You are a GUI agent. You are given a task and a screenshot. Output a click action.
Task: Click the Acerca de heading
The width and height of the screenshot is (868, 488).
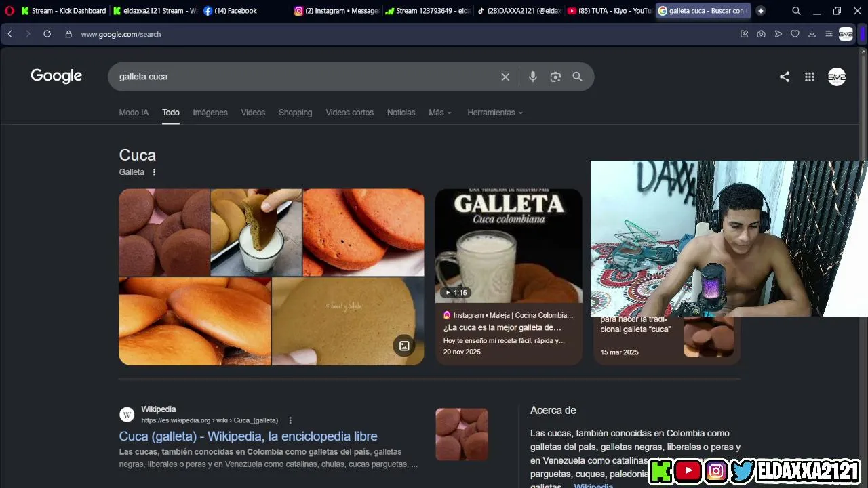tap(553, 410)
